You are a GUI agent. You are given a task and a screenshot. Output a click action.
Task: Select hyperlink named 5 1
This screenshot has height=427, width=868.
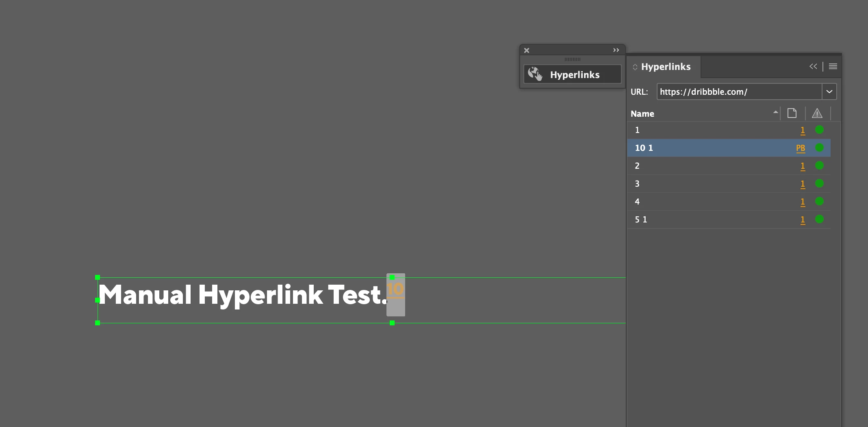tap(729, 220)
